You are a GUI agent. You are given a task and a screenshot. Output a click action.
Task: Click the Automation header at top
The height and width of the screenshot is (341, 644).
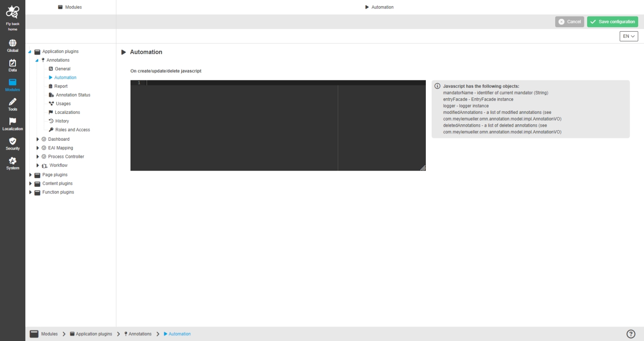pyautogui.click(x=379, y=7)
